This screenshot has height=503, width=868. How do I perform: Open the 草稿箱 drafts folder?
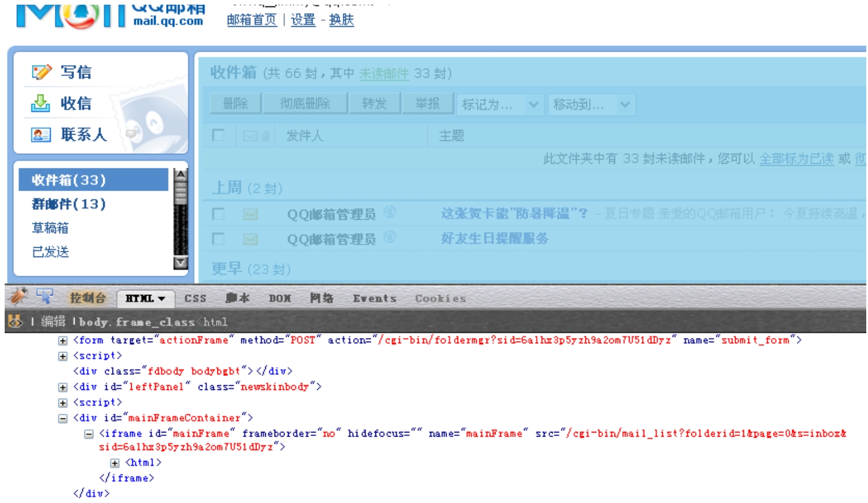click(50, 228)
